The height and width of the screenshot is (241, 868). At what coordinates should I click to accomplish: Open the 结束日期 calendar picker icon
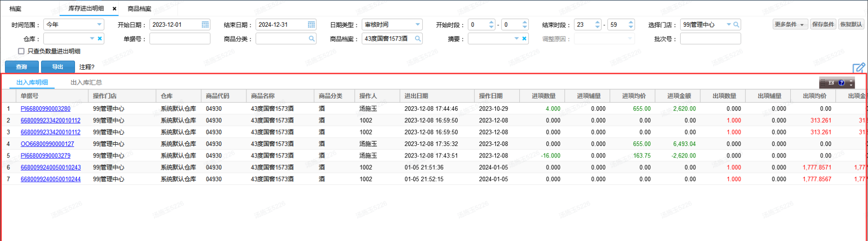point(311,25)
